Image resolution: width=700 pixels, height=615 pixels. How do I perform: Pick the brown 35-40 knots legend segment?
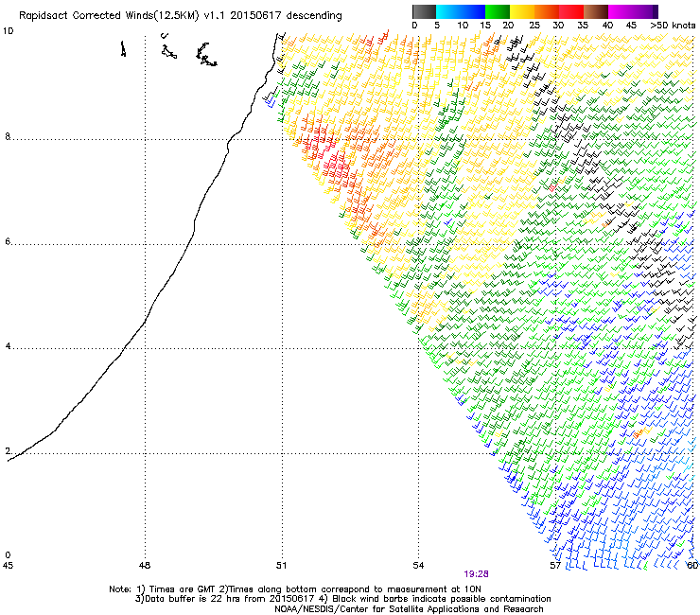pos(596,11)
